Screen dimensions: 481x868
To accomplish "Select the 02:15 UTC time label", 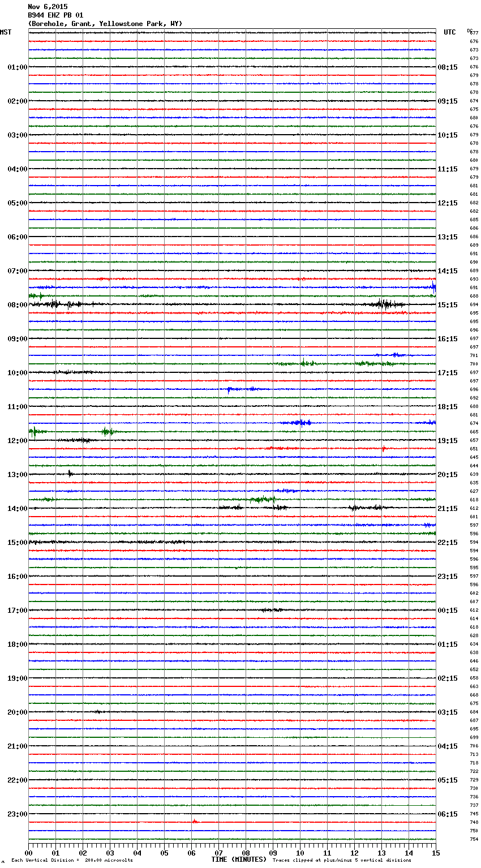I will [x=448, y=678].
